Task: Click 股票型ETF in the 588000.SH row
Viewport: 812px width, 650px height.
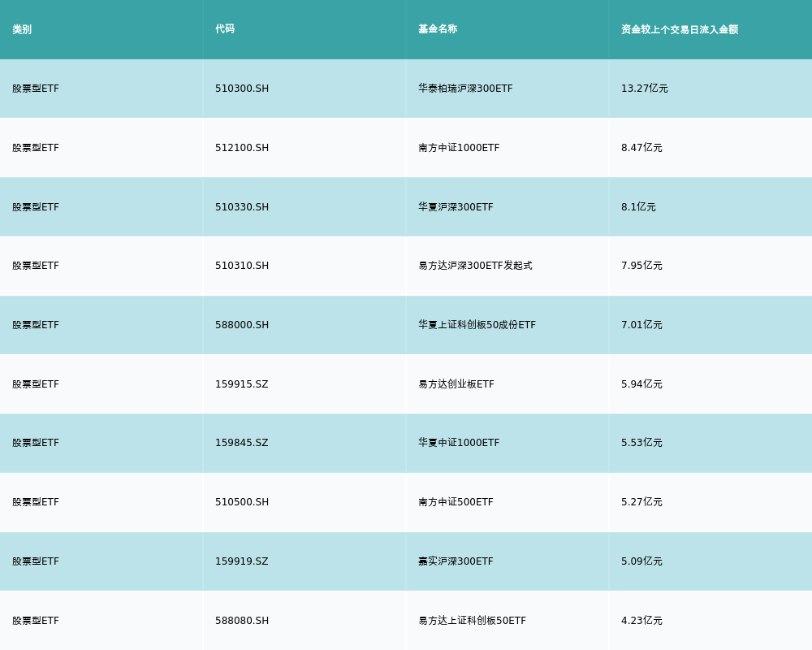Action: (36, 325)
